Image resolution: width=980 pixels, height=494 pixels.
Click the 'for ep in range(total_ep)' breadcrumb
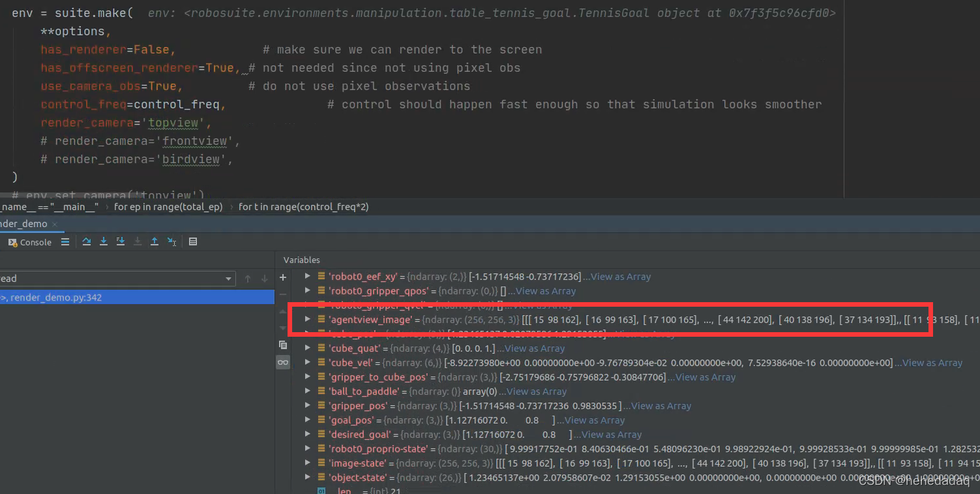click(x=168, y=207)
